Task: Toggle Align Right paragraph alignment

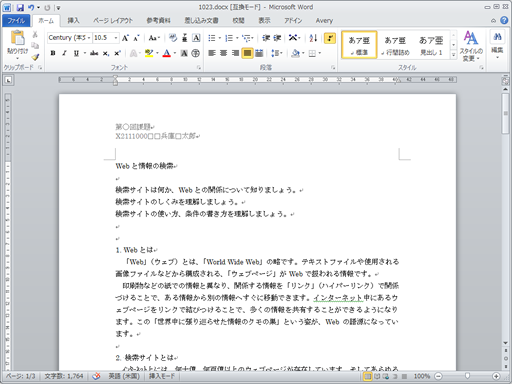Action: pyautogui.click(x=235, y=53)
